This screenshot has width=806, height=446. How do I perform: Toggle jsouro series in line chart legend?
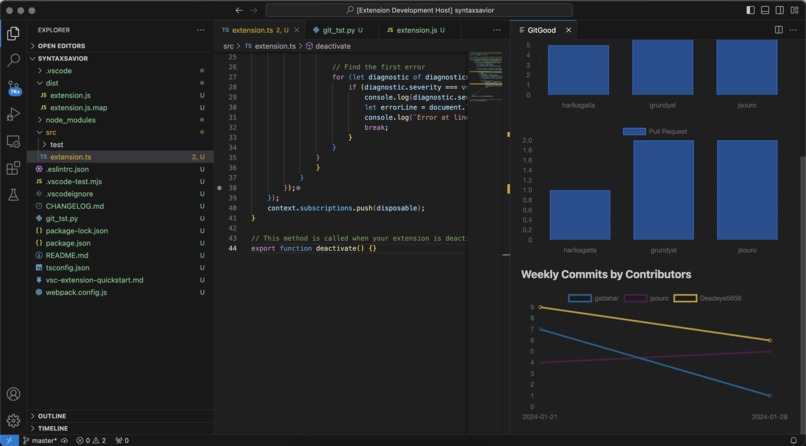point(646,298)
